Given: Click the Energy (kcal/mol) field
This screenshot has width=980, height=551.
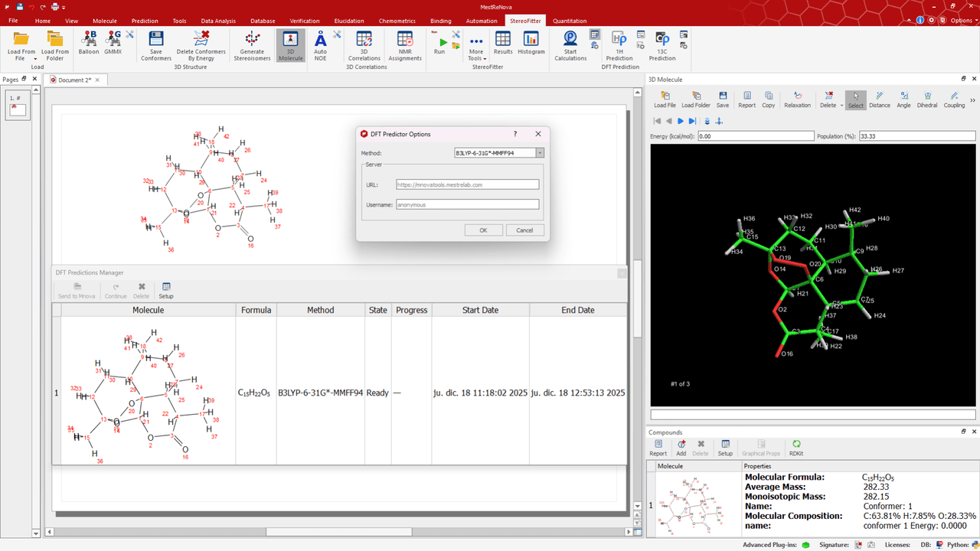Looking at the screenshot, I should click(x=755, y=135).
